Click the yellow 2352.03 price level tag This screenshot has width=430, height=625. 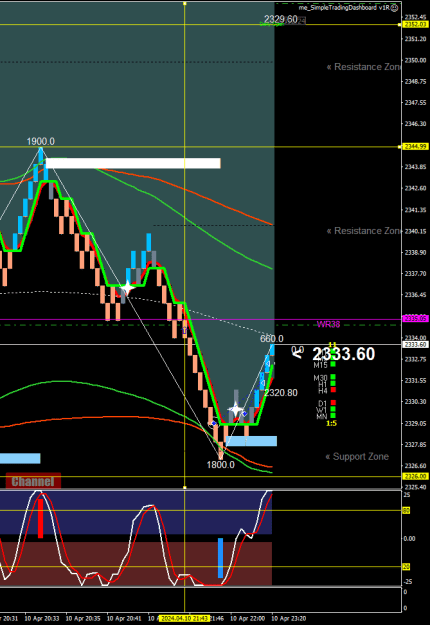415,25
